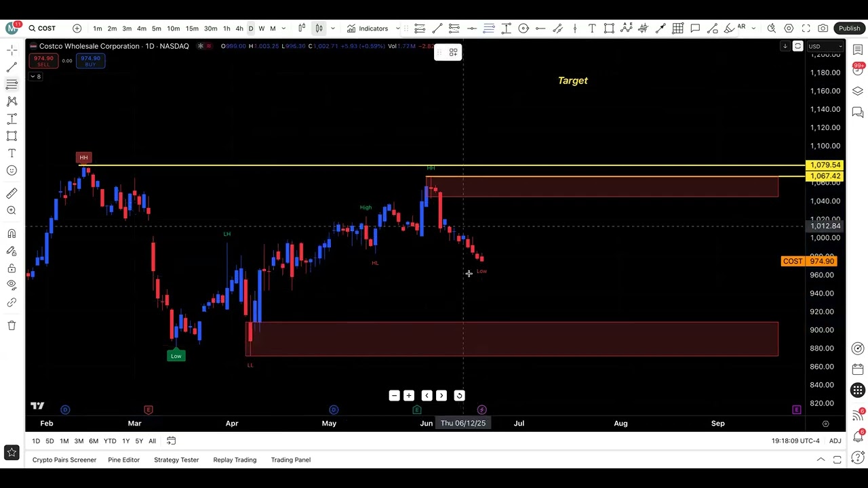Remove drawings with the trash icon
This screenshot has width=868, height=488.
coord(12,325)
